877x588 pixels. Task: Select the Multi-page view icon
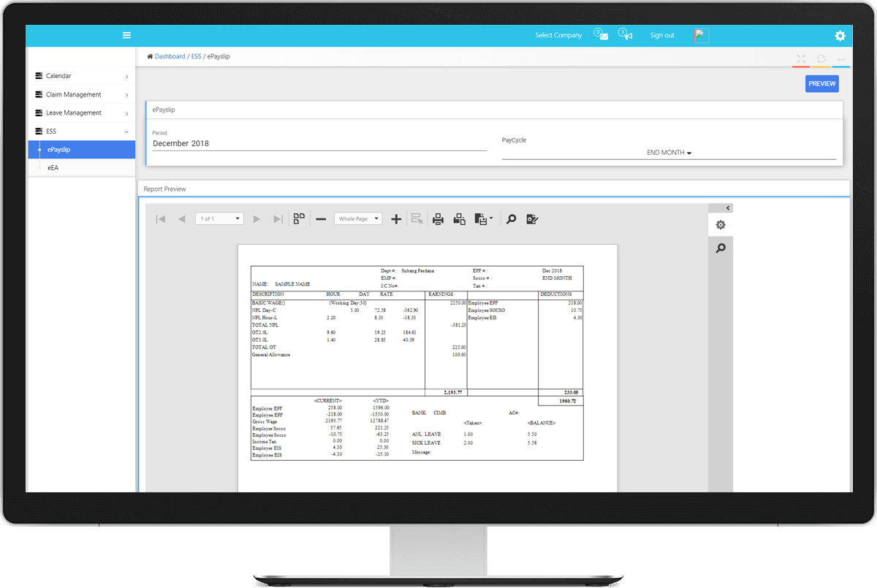tap(299, 218)
